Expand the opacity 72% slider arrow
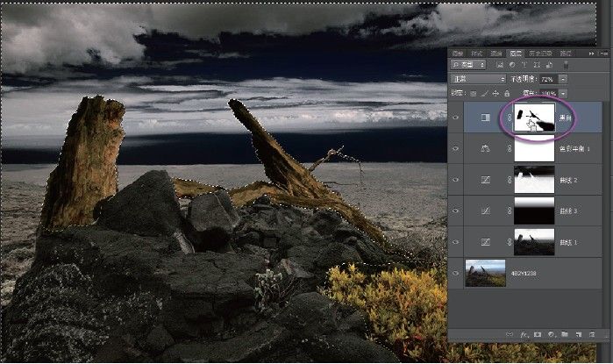 click(x=563, y=78)
